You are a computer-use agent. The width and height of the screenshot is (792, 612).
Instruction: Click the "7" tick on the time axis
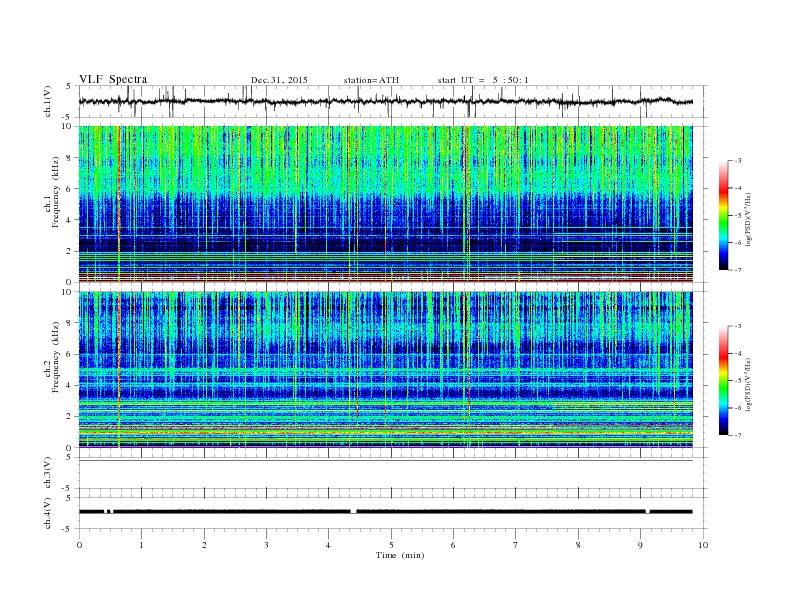[516, 545]
